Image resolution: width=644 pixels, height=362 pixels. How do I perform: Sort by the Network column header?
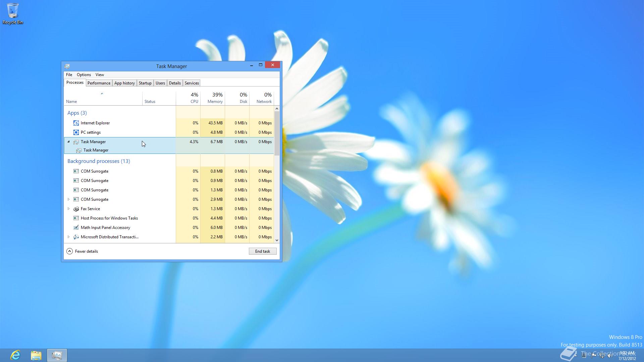pyautogui.click(x=262, y=98)
